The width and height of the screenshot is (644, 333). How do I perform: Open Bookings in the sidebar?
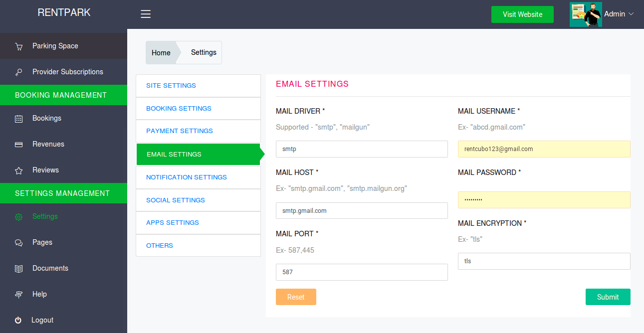click(x=63, y=118)
